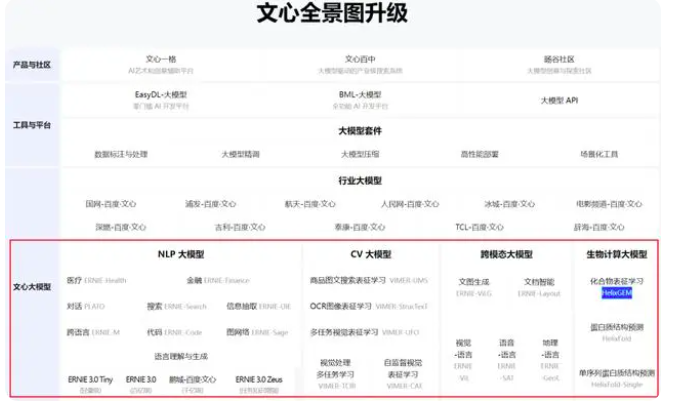Click the 视觉处理多任务学习 VIMER-TCIR entry
This screenshot has width=686, height=403.
tap(336, 374)
